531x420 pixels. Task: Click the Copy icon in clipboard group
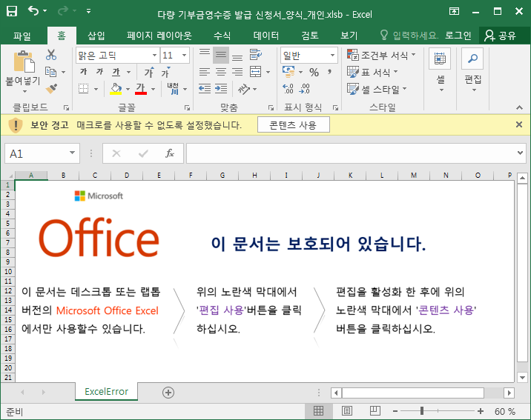click(x=50, y=72)
